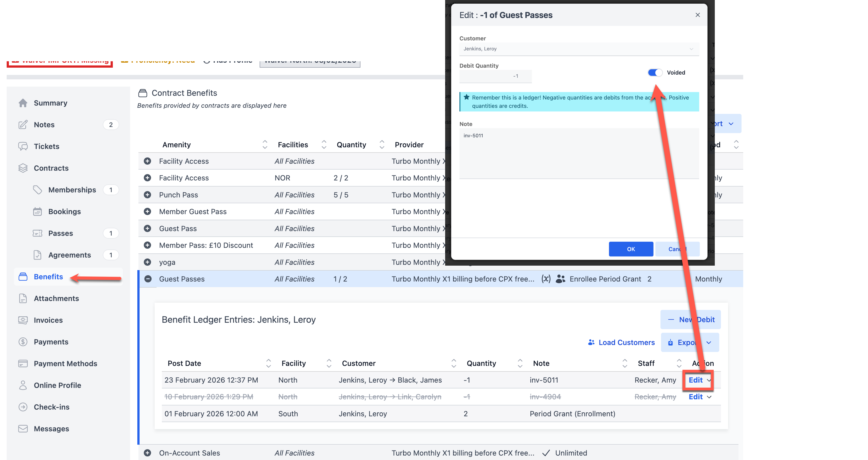868x460 pixels.
Task: Expand the Punch Pass benefit row
Action: (x=147, y=195)
